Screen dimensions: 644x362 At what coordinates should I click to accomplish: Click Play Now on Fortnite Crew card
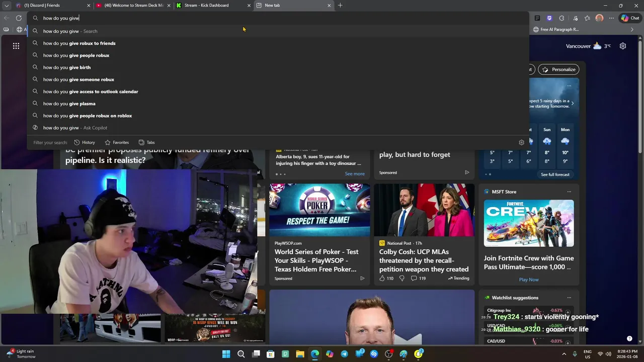pos(529,280)
